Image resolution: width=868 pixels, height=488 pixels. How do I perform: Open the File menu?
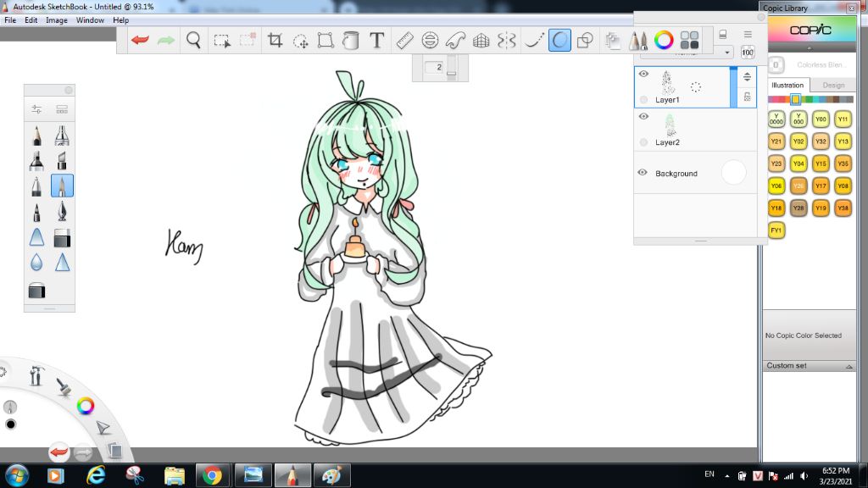pyautogui.click(x=10, y=20)
